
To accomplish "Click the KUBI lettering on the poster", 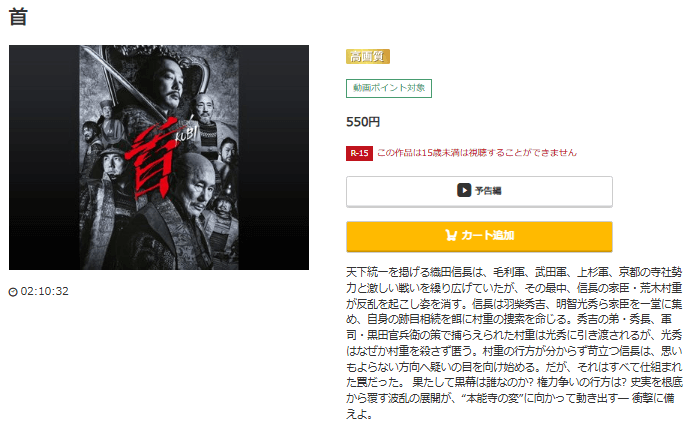I will coord(187,135).
